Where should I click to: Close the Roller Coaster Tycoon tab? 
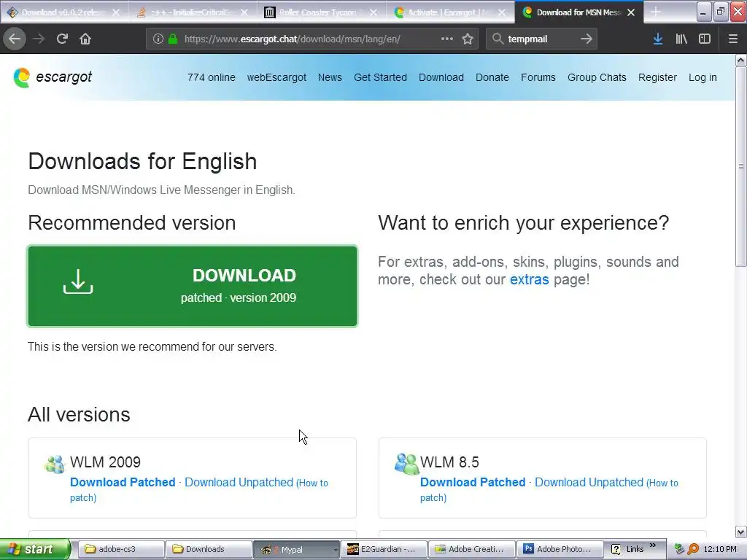pos(373,12)
